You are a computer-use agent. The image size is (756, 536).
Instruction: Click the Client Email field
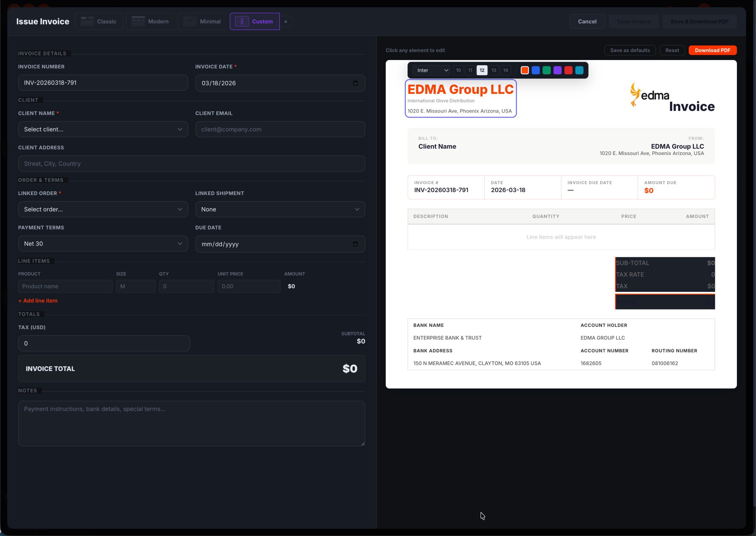point(280,129)
